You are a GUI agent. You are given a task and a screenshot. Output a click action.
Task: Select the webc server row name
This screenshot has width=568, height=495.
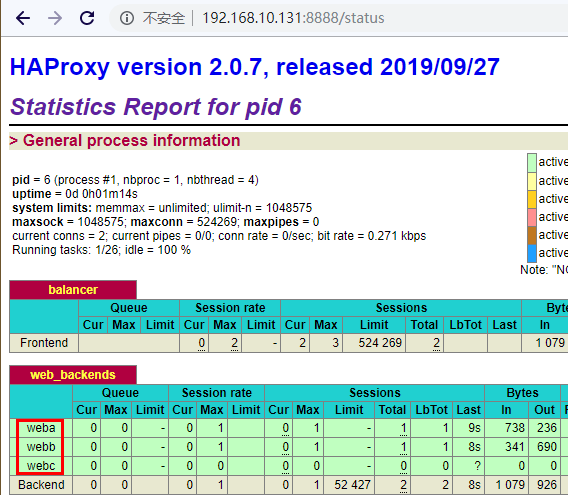coord(41,466)
